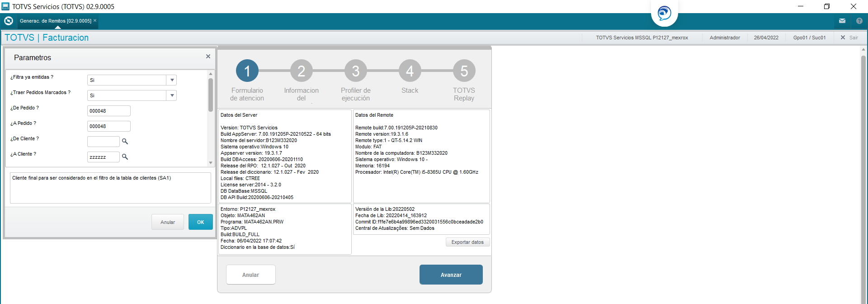Screen dimensions: 868x304
Task: Click the Cliente final help description text
Action: pyautogui.click(x=92, y=178)
